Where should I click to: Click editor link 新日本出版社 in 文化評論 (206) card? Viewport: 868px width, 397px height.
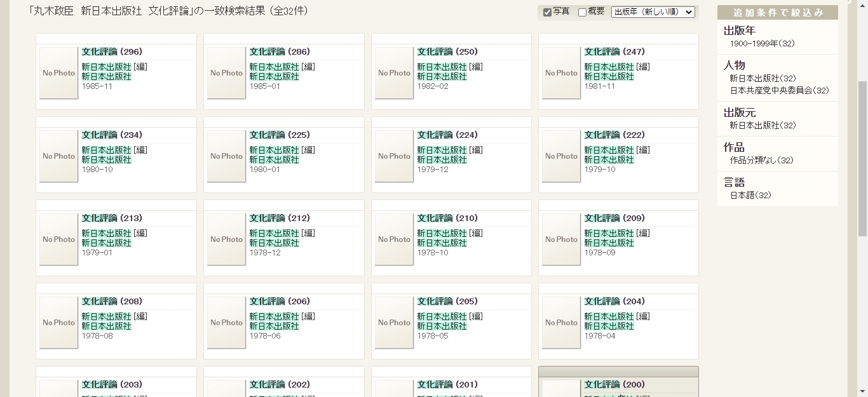pyautogui.click(x=274, y=316)
